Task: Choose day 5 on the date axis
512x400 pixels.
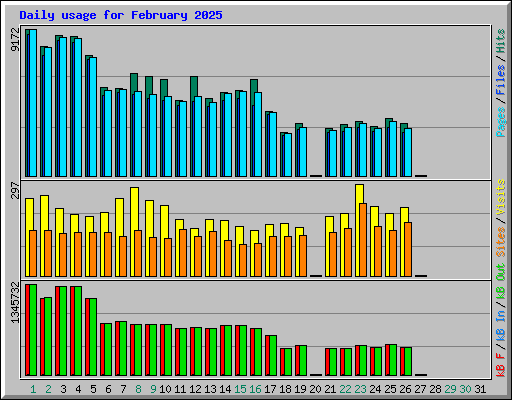Action: point(93,389)
